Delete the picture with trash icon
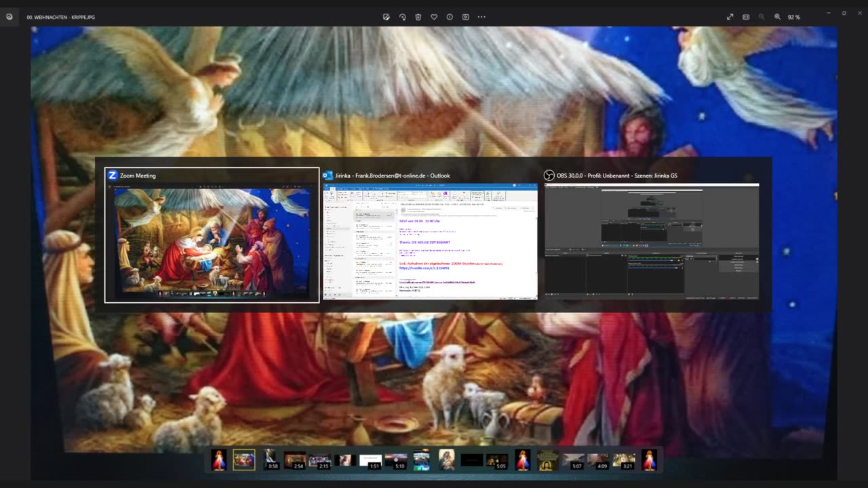This screenshot has height=488, width=868. click(418, 17)
